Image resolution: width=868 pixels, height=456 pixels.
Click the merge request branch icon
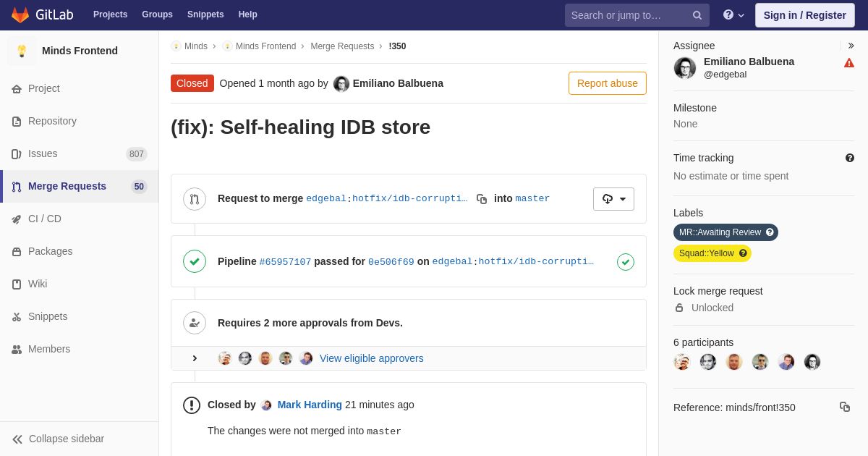(195, 199)
